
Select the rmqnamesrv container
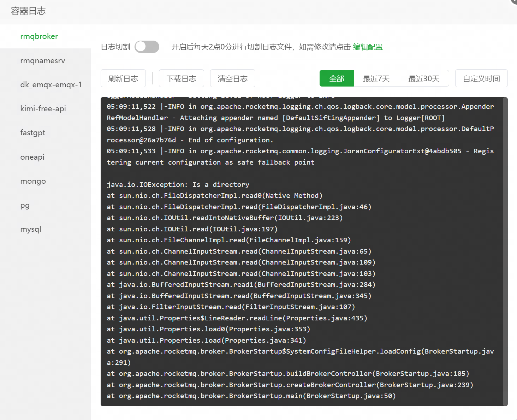click(45, 61)
